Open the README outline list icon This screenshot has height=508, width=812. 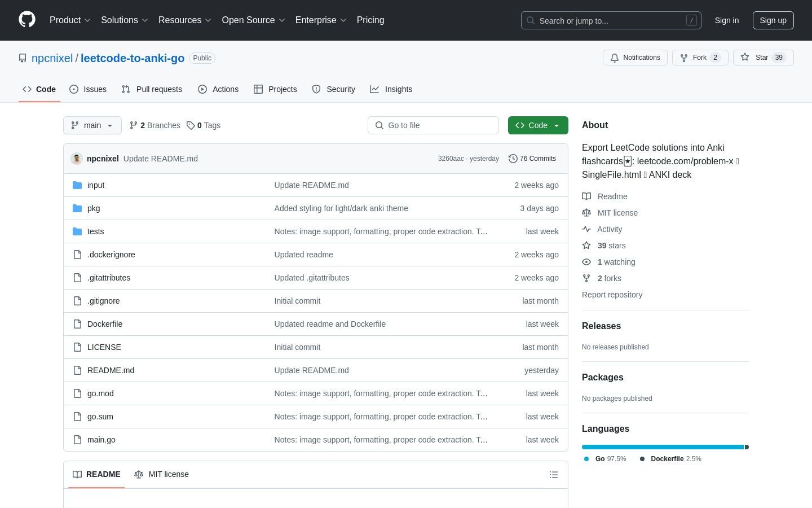554,475
